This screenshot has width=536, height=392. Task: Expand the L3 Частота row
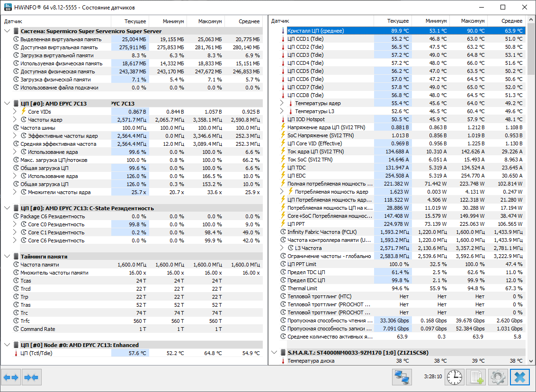point(282,248)
